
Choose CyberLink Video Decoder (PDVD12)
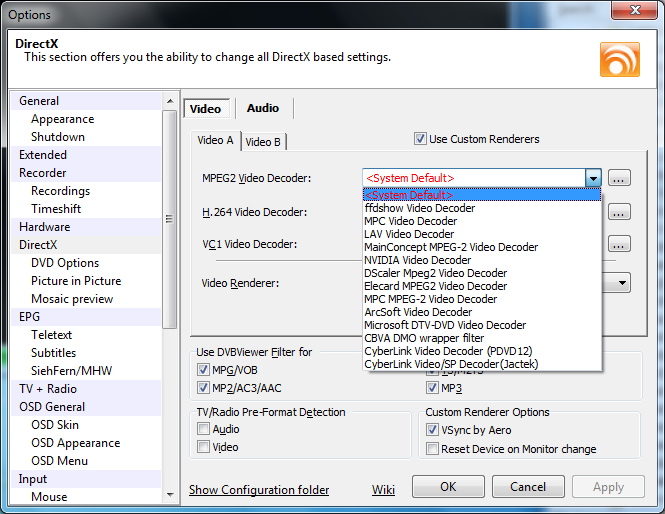tap(482, 351)
